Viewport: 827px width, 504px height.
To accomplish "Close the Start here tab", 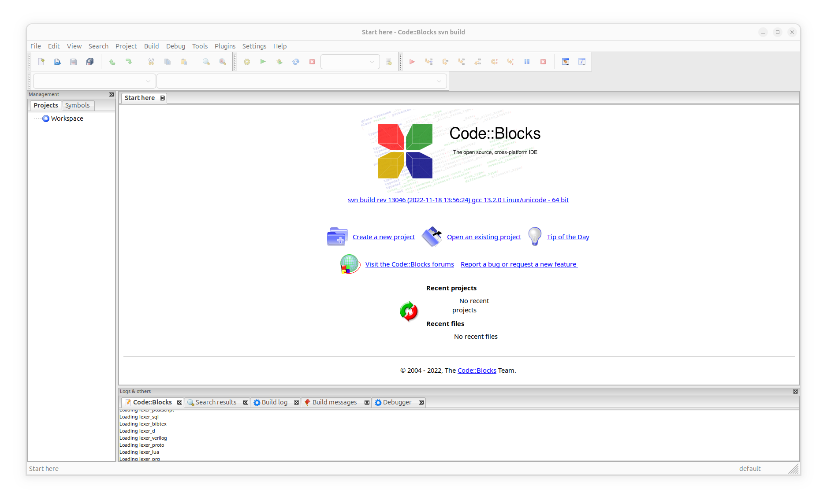I will tap(163, 98).
